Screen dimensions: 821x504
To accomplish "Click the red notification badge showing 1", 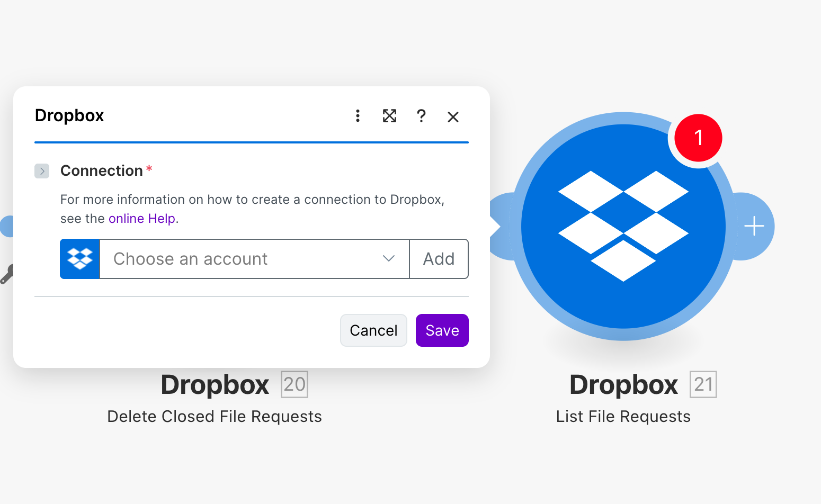I will pyautogui.click(x=698, y=138).
